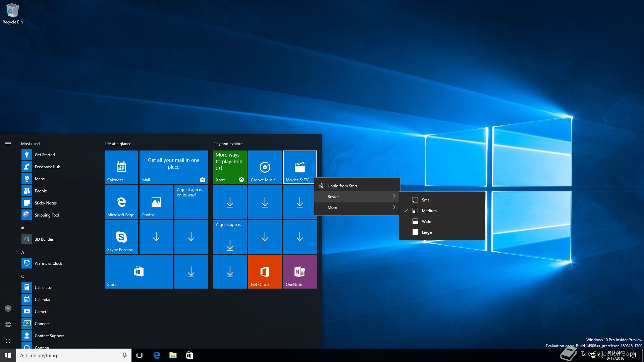The image size is (644, 362).
Task: Launch the OneNote tile
Action: (300, 272)
